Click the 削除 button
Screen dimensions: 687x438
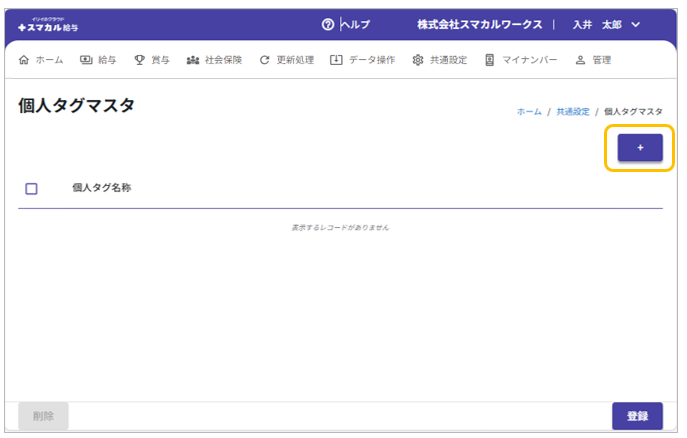coord(43,416)
